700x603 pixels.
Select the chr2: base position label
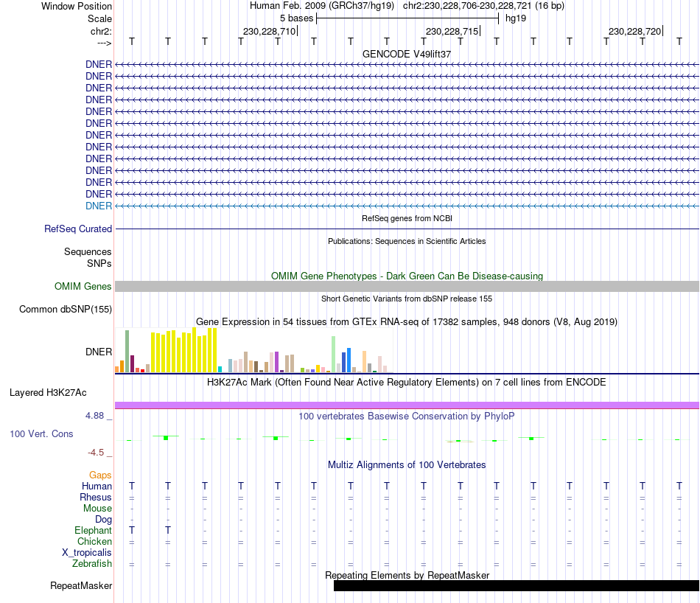coord(101,31)
